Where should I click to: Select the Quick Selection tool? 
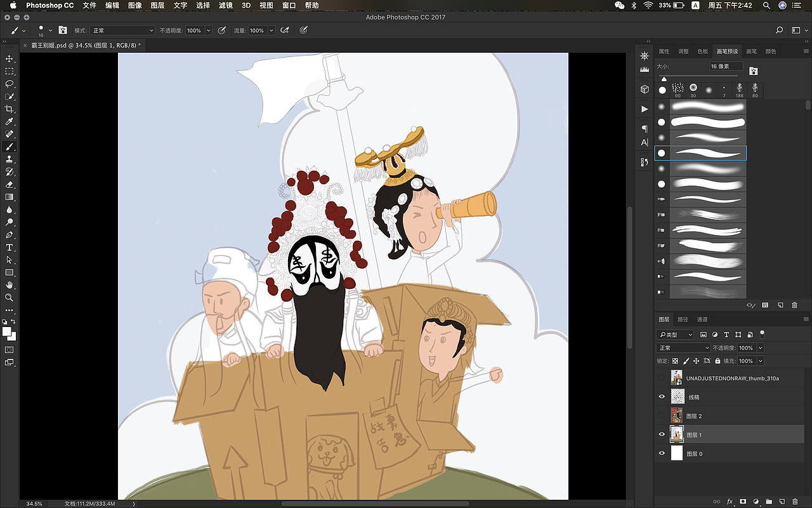10,97
